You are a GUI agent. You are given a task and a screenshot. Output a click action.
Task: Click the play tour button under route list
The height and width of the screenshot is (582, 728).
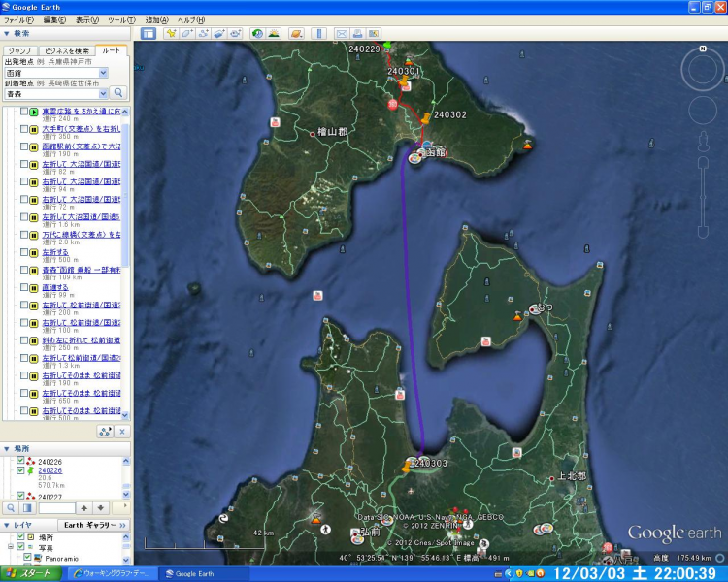click(x=106, y=432)
